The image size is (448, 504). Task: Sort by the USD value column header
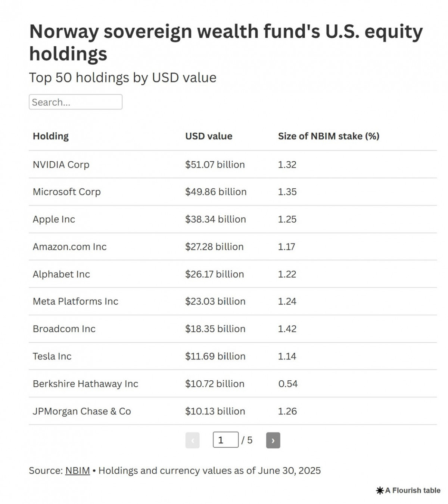(209, 136)
